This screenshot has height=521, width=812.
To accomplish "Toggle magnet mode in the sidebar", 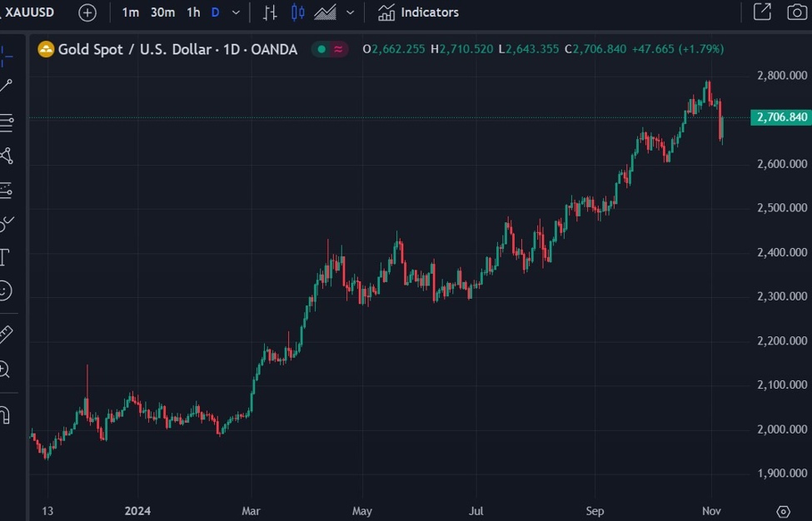I will click(x=4, y=414).
